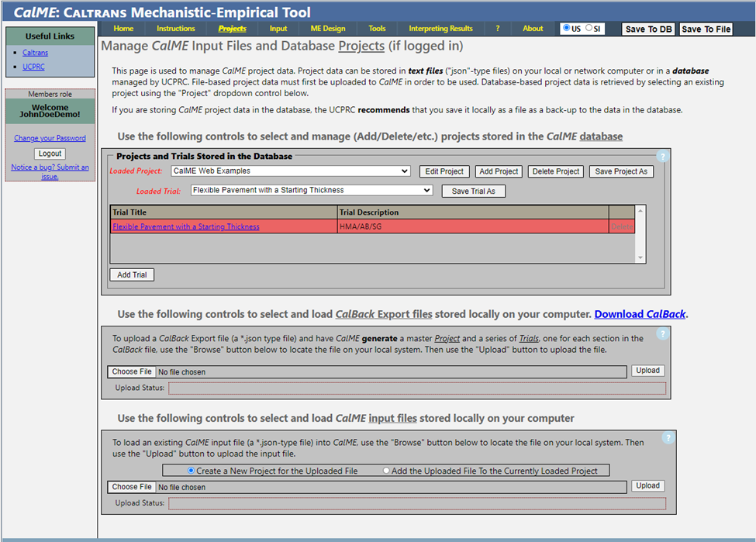Click the Add Trial button

[132, 275]
